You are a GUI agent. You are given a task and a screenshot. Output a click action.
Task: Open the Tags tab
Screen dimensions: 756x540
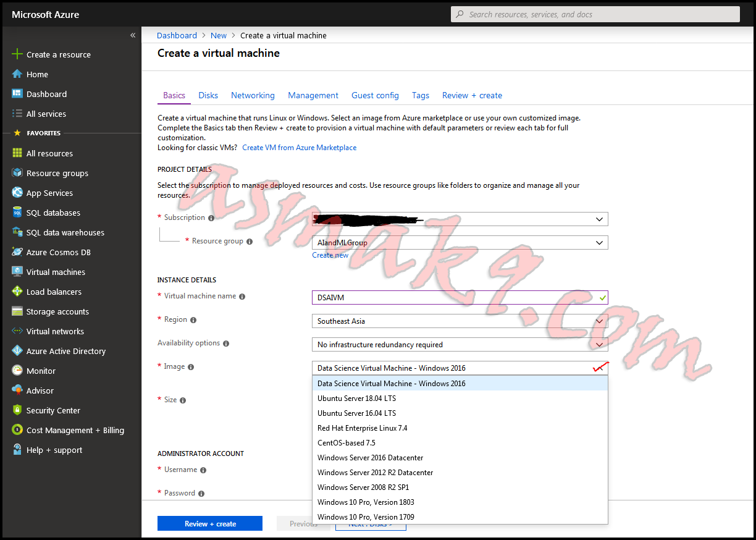(x=420, y=95)
